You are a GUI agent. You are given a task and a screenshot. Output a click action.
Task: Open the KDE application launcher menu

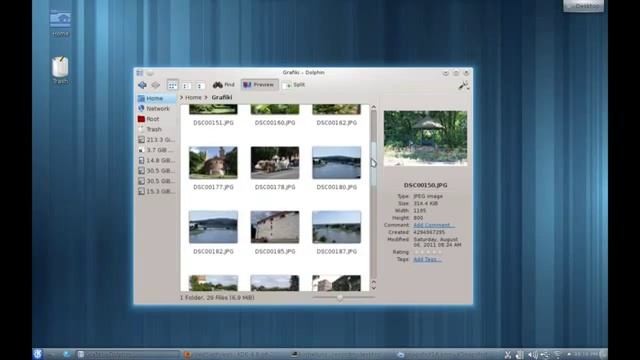coord(38,354)
